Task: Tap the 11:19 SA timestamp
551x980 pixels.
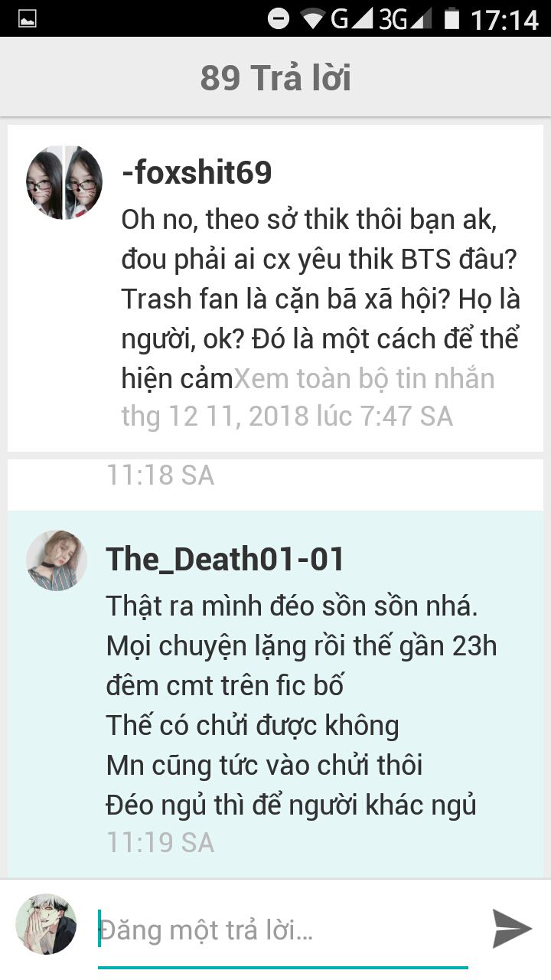Action: pos(160,842)
